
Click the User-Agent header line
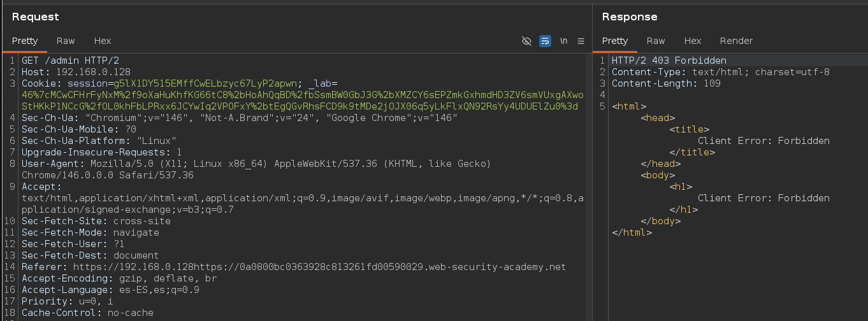[255, 164]
